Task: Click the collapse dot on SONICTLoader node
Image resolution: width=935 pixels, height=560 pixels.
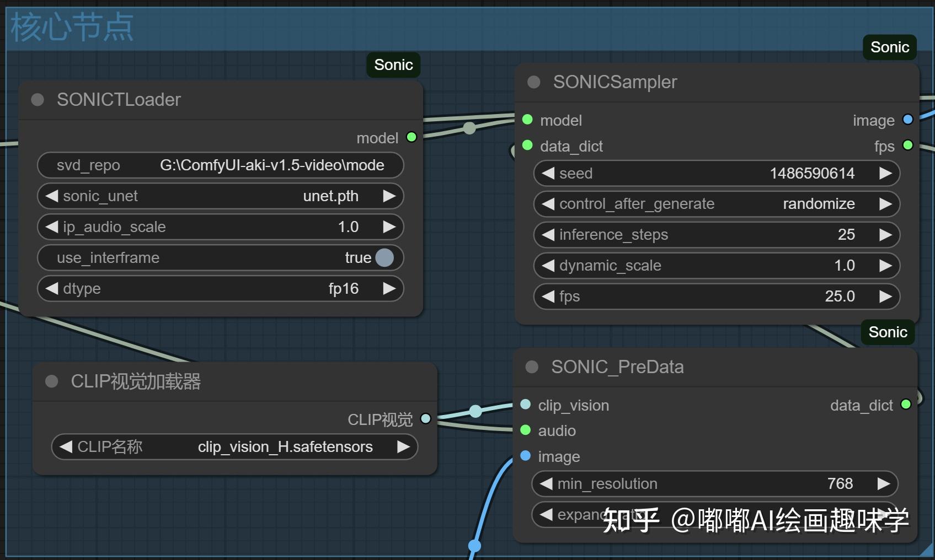Action: 37,100
